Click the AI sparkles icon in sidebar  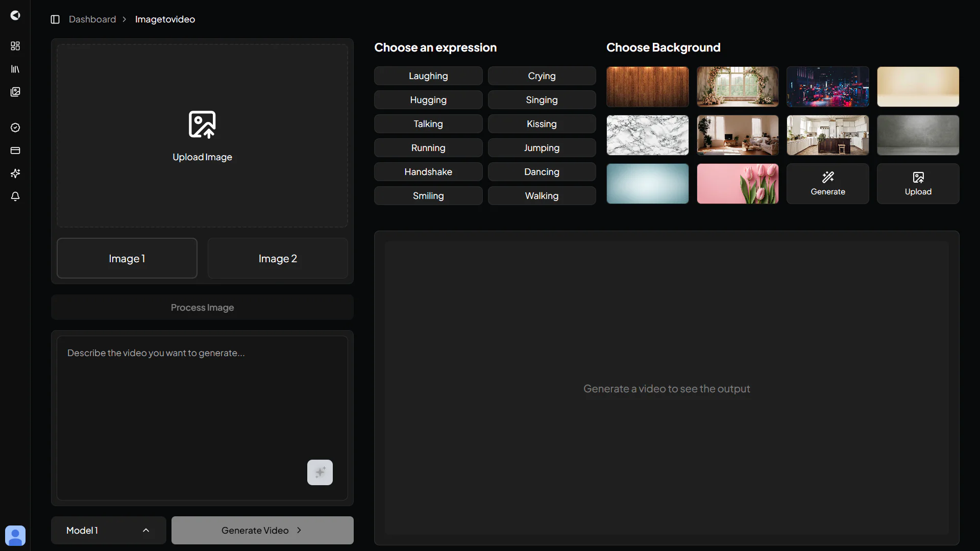(15, 173)
